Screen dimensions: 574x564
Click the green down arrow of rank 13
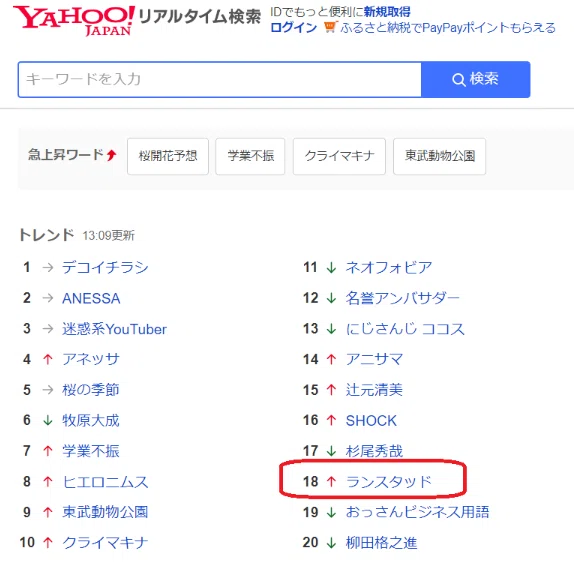331,329
